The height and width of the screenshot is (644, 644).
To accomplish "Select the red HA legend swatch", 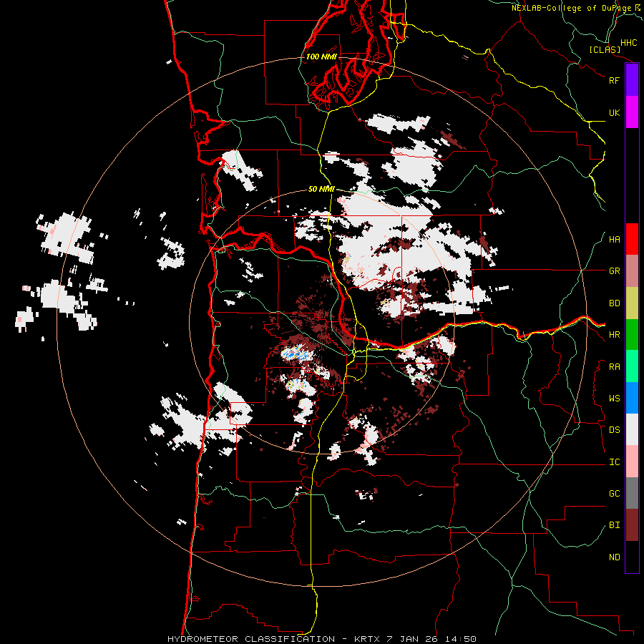I will pyautogui.click(x=632, y=239).
